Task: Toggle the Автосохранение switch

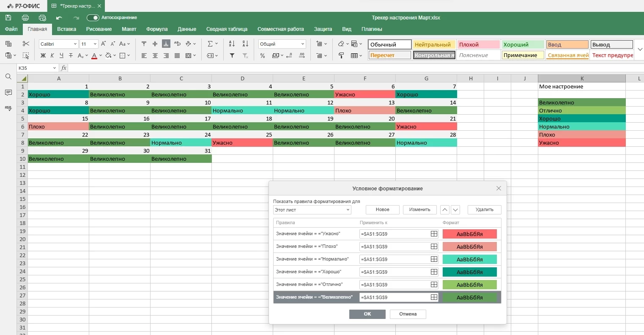Action: pyautogui.click(x=93, y=18)
